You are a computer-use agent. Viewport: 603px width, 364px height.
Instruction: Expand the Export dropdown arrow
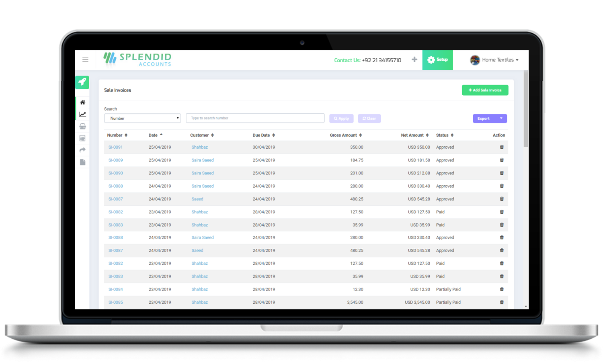pyautogui.click(x=501, y=119)
